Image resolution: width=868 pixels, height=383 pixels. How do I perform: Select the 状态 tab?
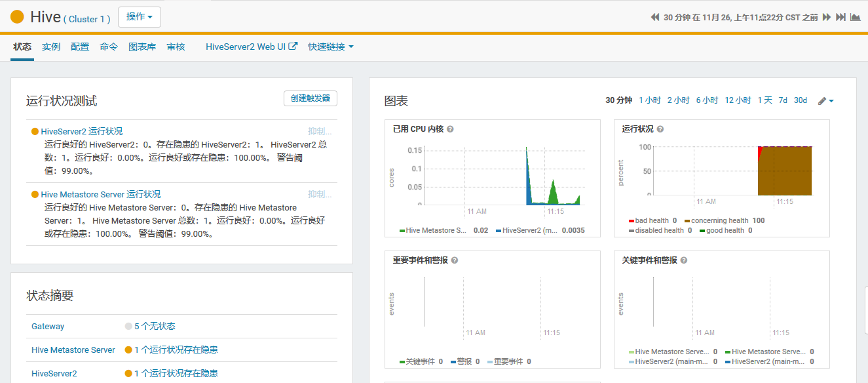coord(22,47)
